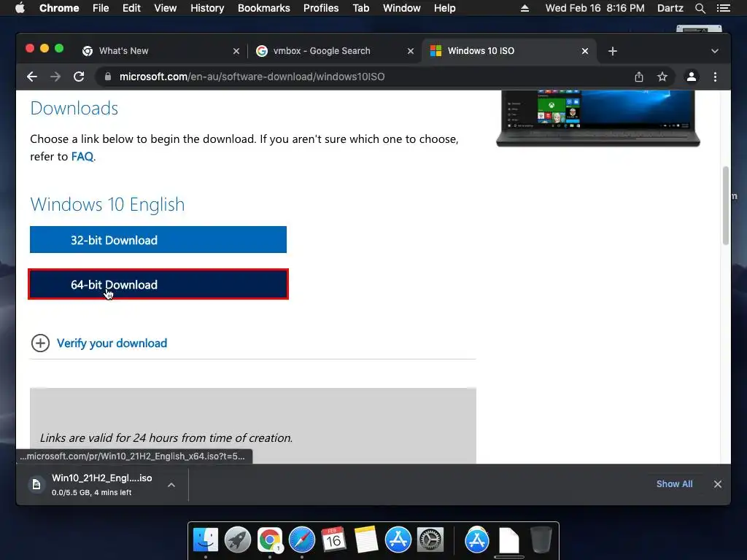Close the Windows 10 ISO tab
Viewport: 747px width, 560px height.
tap(585, 51)
